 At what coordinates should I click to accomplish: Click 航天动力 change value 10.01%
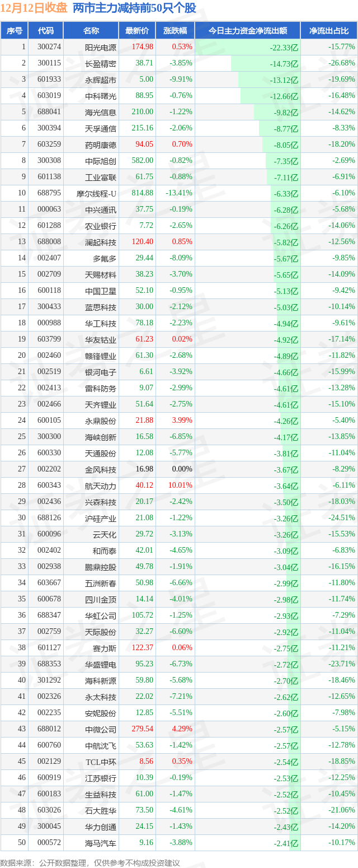click(x=181, y=486)
